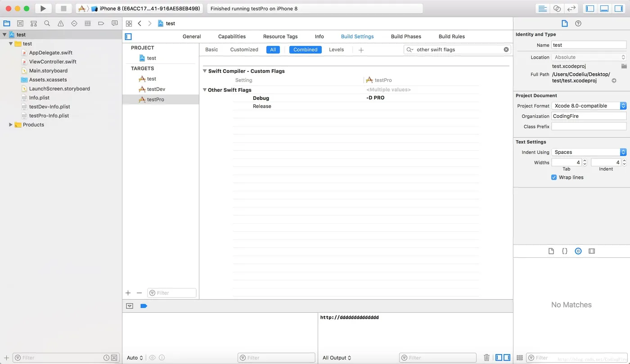Open the related items grid menu
This screenshot has height=364, width=630.
click(x=129, y=23)
